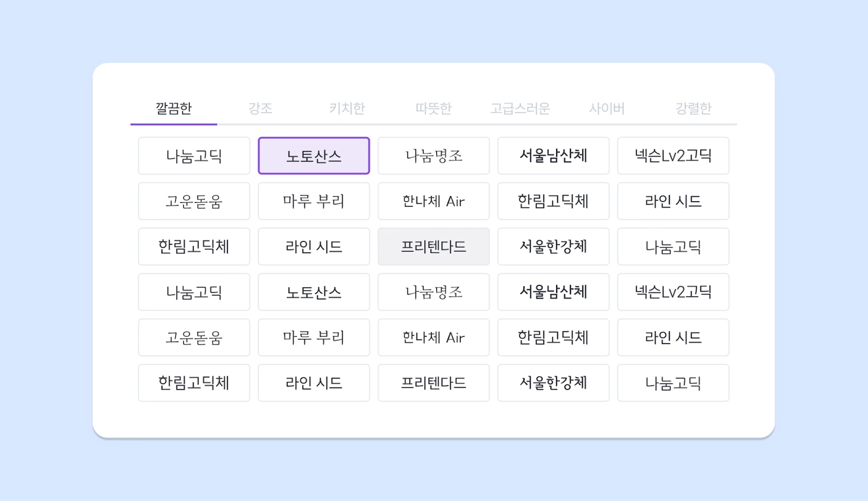The height and width of the screenshot is (501, 868).
Task: Switch to the 깔끔한 tab
Action: tap(174, 108)
